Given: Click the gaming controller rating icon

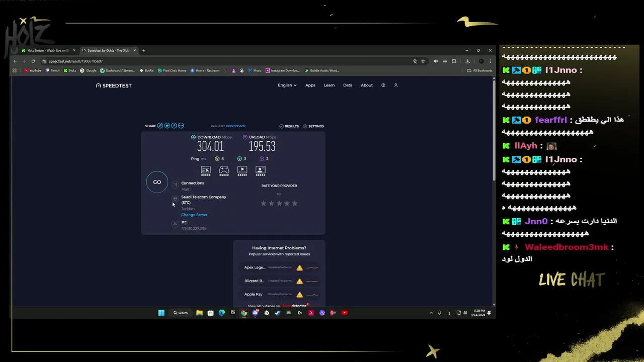Looking at the screenshot, I should (x=224, y=170).
